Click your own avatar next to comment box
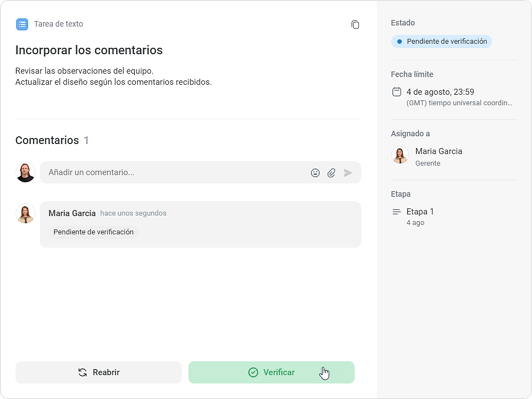This screenshot has width=532, height=399. pos(25,172)
